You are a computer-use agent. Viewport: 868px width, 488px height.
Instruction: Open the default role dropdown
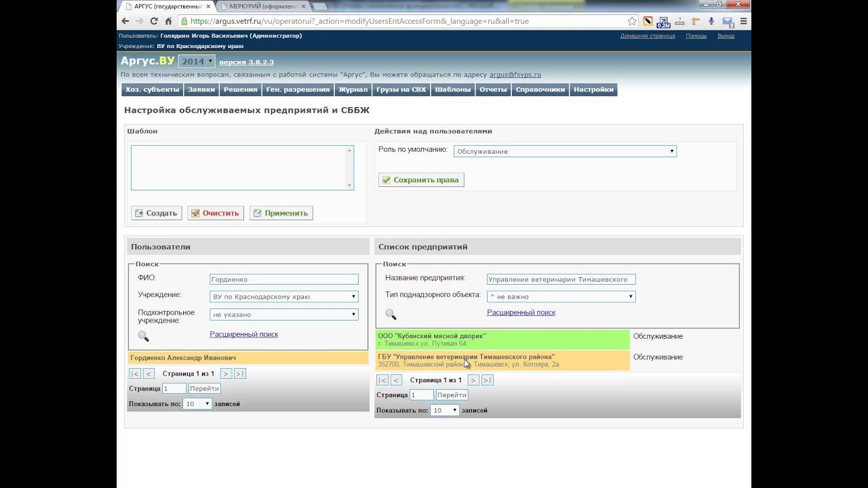[x=565, y=151]
